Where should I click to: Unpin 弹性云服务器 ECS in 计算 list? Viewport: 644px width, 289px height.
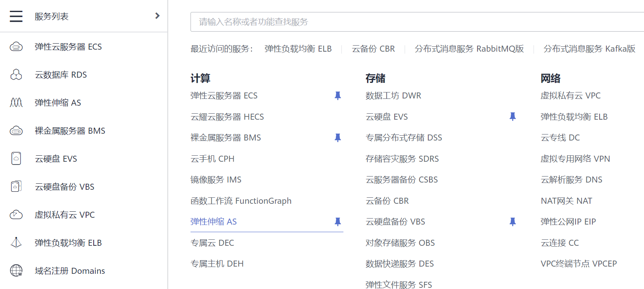pos(338,96)
